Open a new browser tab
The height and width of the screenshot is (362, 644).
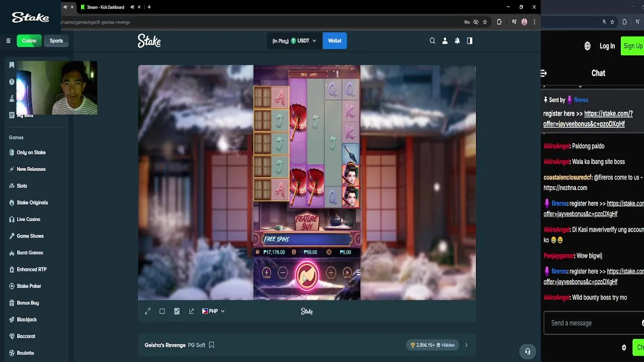149,7
